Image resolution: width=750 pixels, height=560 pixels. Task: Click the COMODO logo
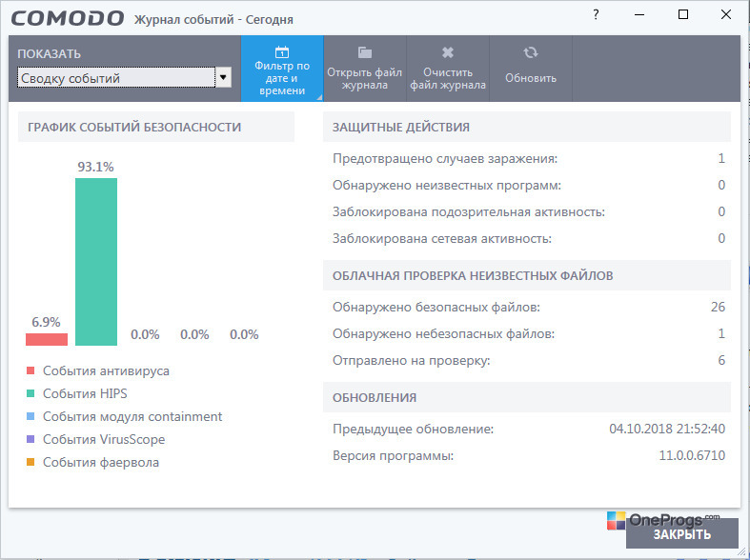point(68,18)
